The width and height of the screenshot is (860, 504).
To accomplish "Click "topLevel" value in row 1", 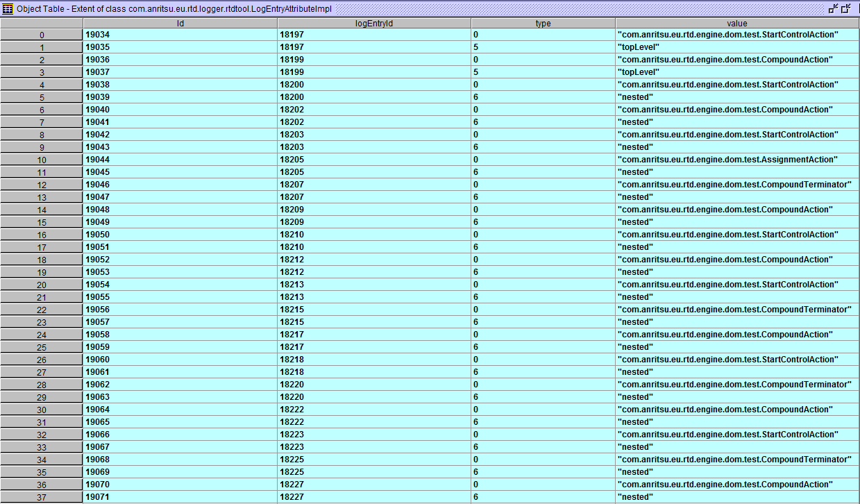I will pos(737,47).
